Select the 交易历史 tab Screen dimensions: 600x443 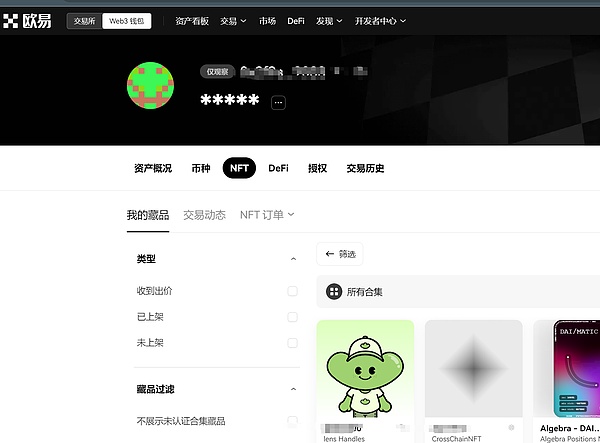tap(365, 168)
